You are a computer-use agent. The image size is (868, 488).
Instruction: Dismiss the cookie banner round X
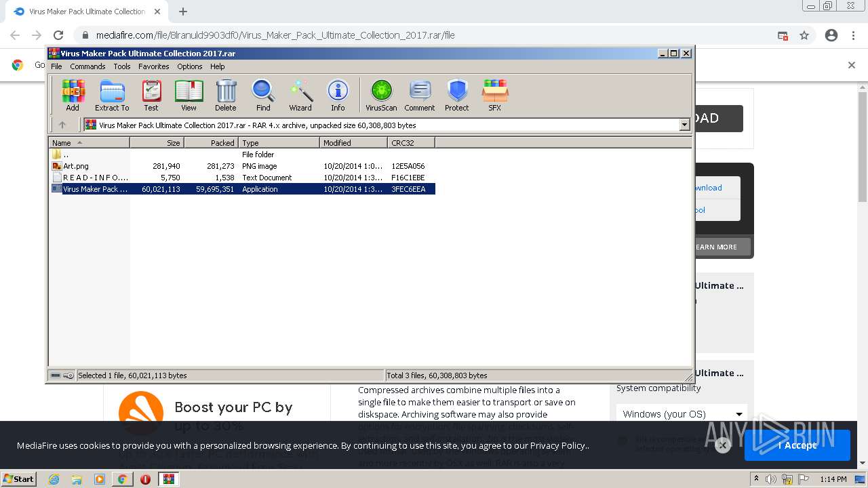(x=723, y=445)
